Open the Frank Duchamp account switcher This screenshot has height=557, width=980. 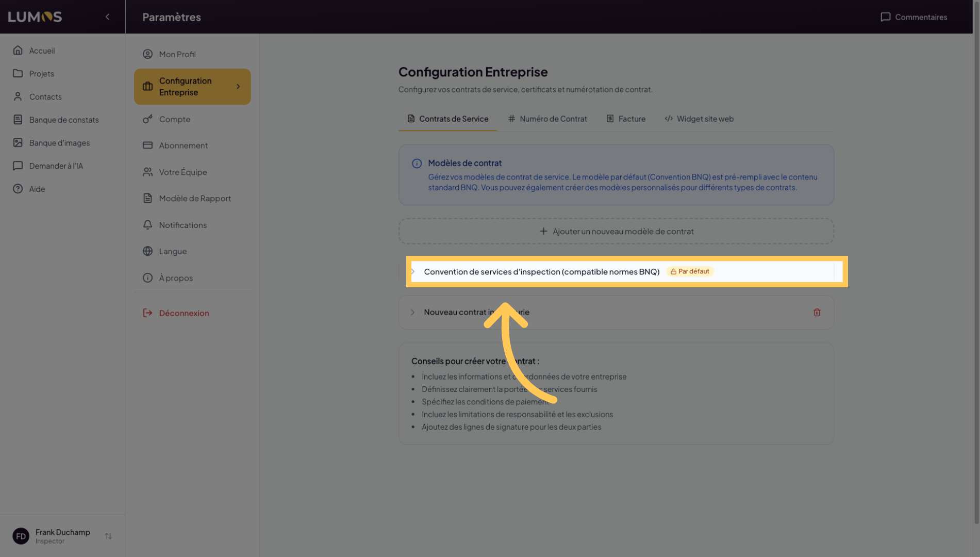coord(108,536)
